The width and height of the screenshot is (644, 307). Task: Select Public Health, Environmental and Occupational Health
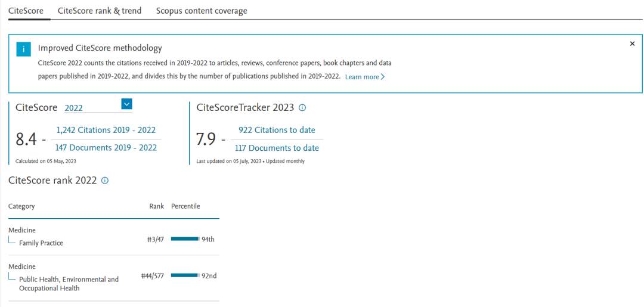coord(69,284)
